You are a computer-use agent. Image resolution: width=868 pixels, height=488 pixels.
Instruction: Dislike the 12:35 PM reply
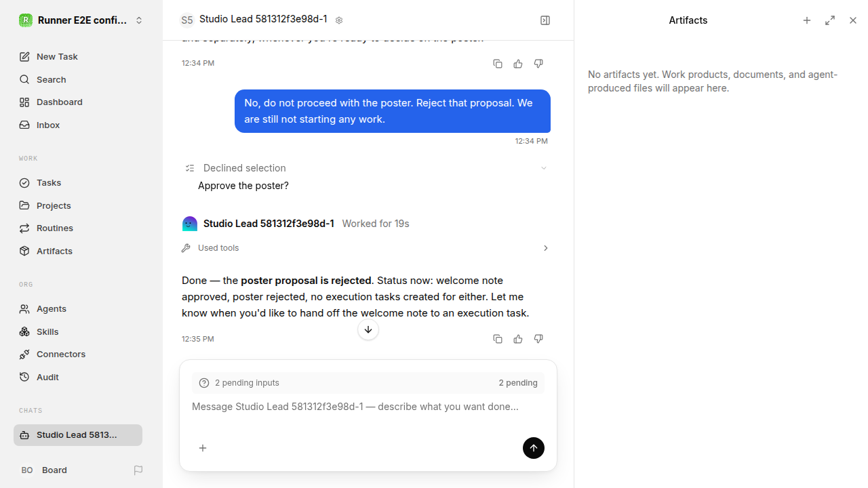[538, 339]
